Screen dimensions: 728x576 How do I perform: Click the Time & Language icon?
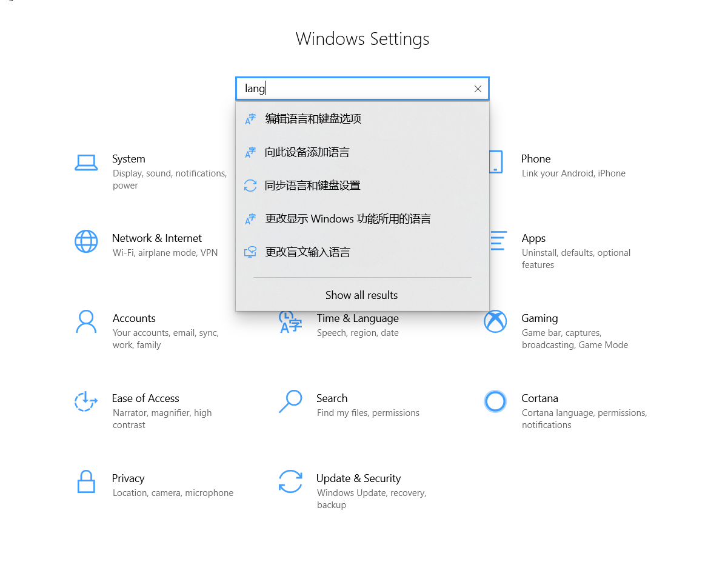[x=290, y=322]
